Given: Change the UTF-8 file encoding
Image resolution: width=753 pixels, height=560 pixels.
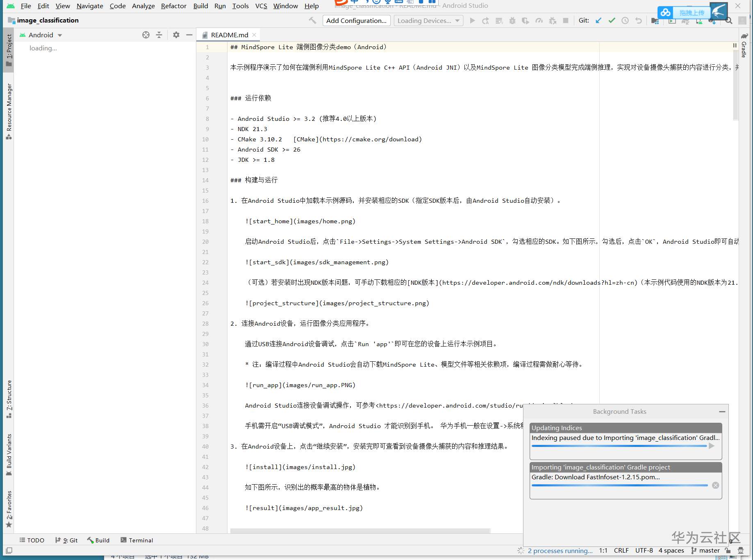Looking at the screenshot, I should point(644,551).
